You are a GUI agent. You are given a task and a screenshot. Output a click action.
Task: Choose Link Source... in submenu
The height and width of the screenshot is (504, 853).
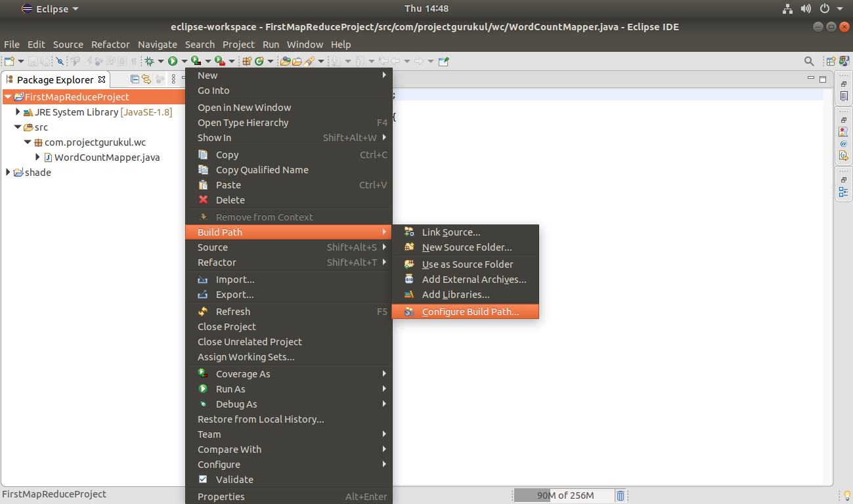click(x=465, y=232)
